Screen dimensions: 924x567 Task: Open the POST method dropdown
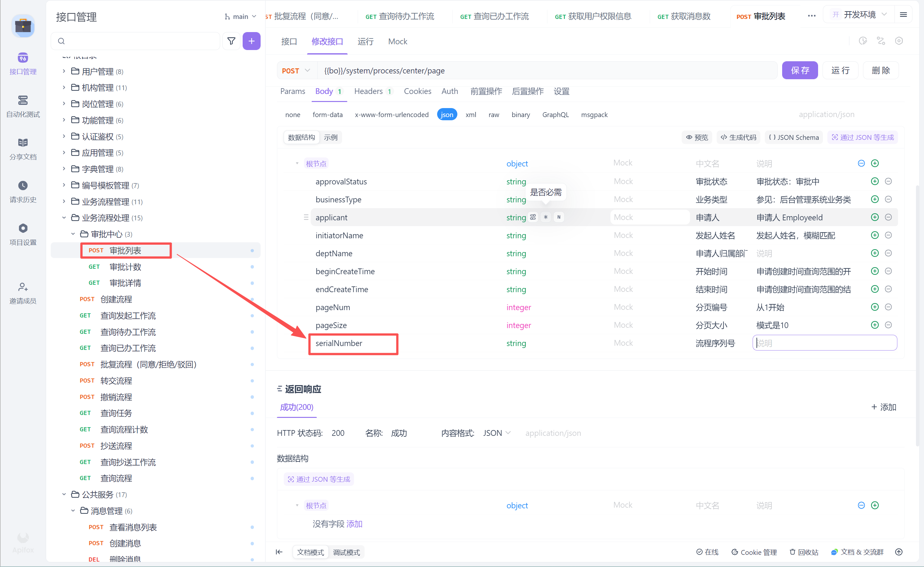[297, 71]
